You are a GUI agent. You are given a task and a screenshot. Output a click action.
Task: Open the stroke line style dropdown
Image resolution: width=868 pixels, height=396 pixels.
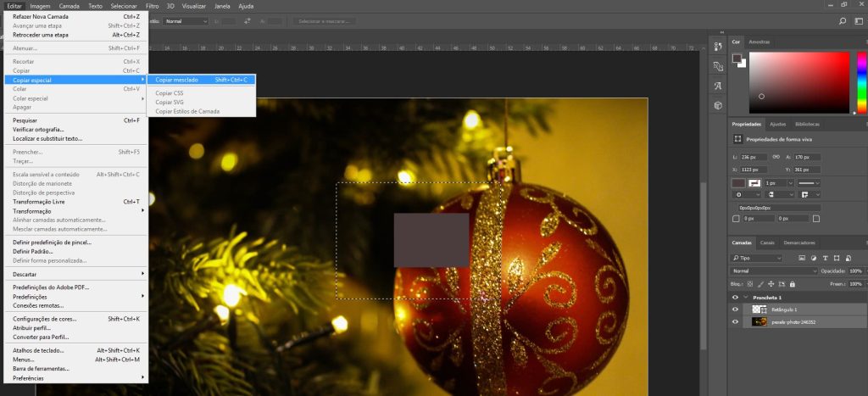(809, 183)
